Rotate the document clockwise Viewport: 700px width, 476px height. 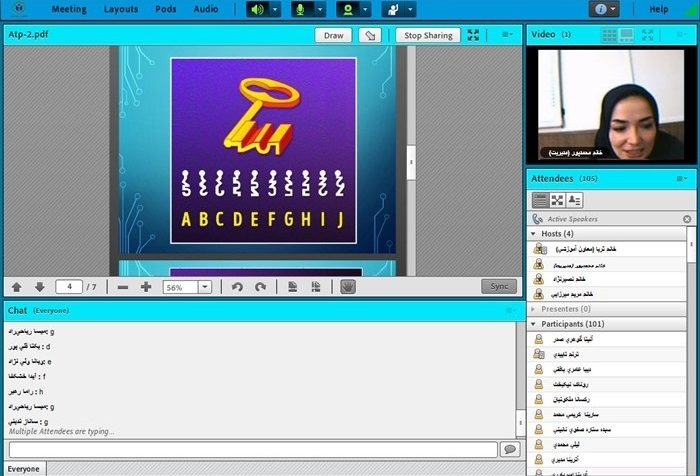(x=260, y=287)
